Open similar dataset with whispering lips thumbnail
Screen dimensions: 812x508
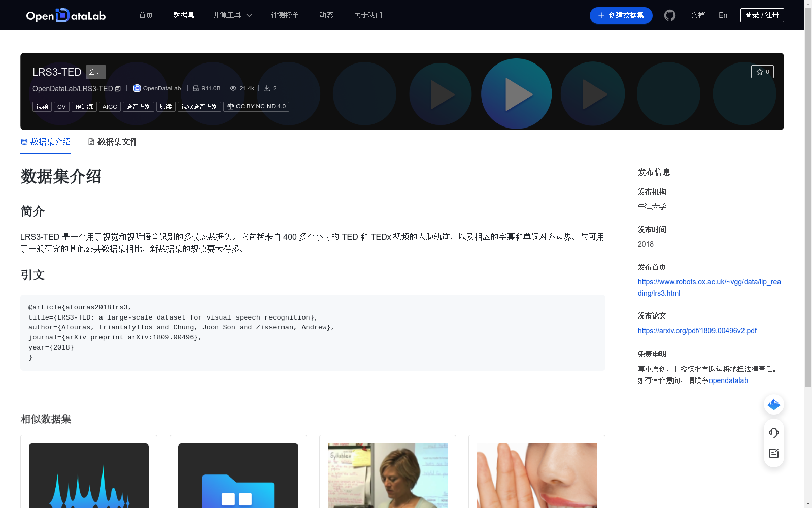[x=537, y=475]
